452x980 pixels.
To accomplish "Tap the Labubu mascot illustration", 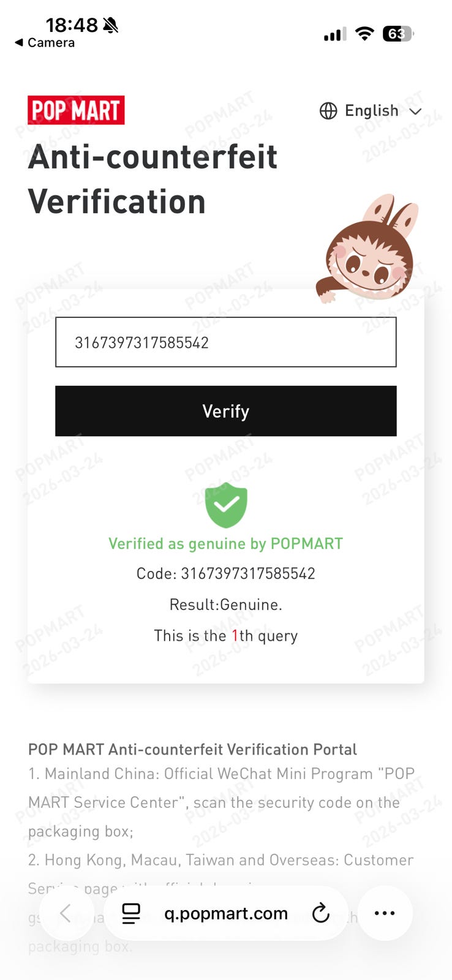I will coord(368,249).
